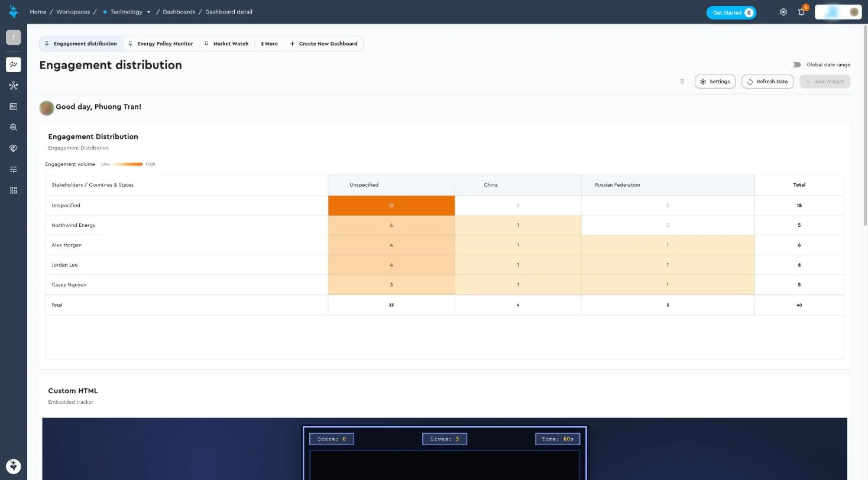The image size is (868, 480).
Task: Click the engagement volume gradient legend
Action: [x=128, y=164]
